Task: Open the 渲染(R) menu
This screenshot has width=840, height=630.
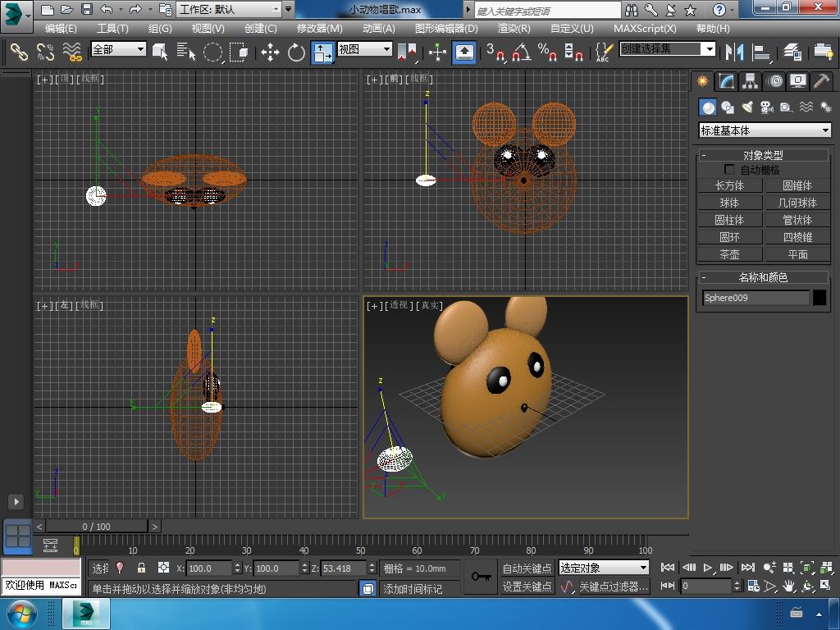Action: tap(514, 28)
